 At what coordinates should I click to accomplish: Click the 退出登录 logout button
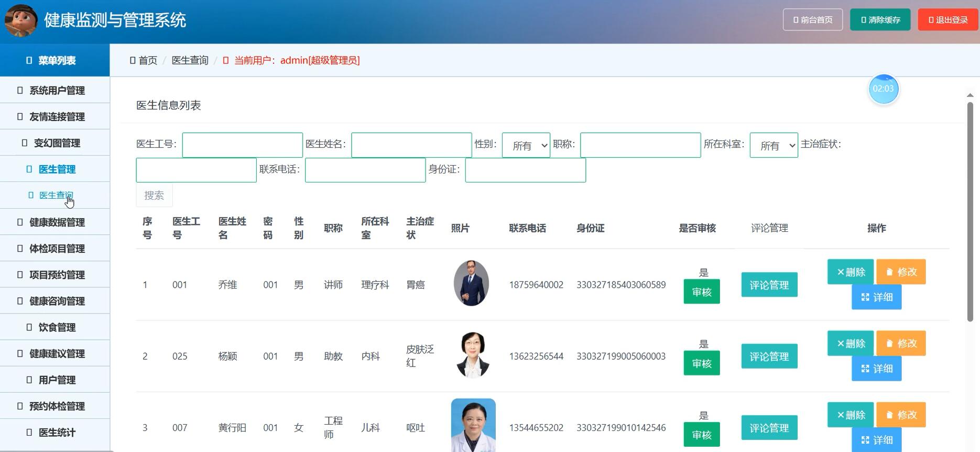pos(948,20)
